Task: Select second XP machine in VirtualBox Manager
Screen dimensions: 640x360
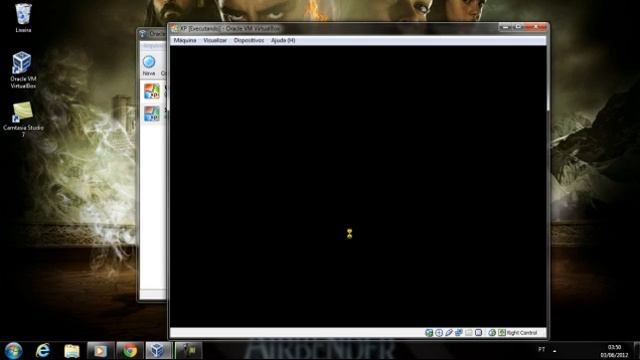Action: [152, 113]
